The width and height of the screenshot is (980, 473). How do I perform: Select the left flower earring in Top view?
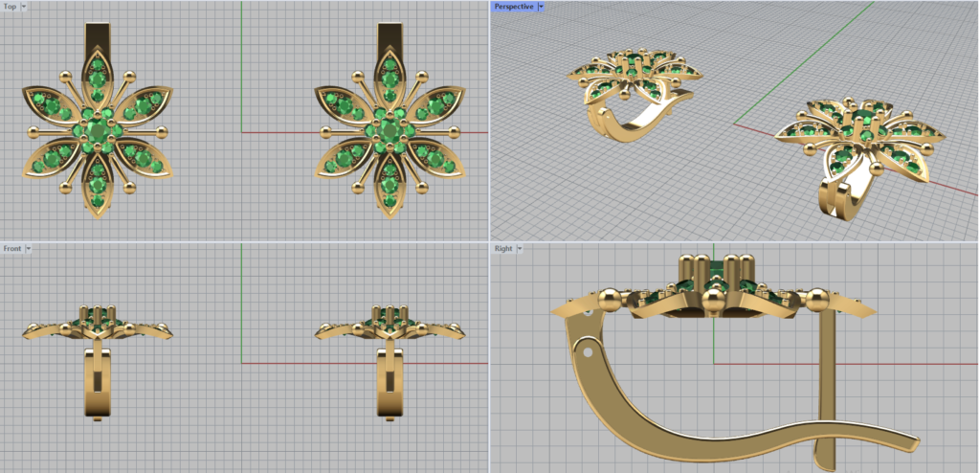pos(97,121)
